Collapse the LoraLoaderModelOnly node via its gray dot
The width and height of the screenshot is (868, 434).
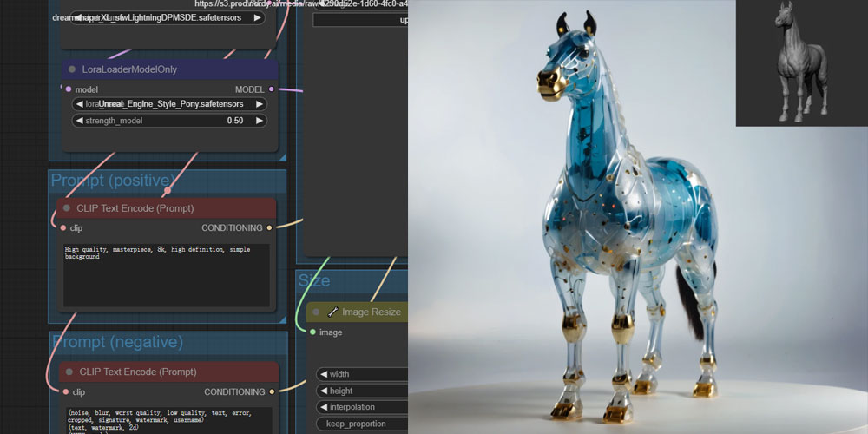coord(72,69)
